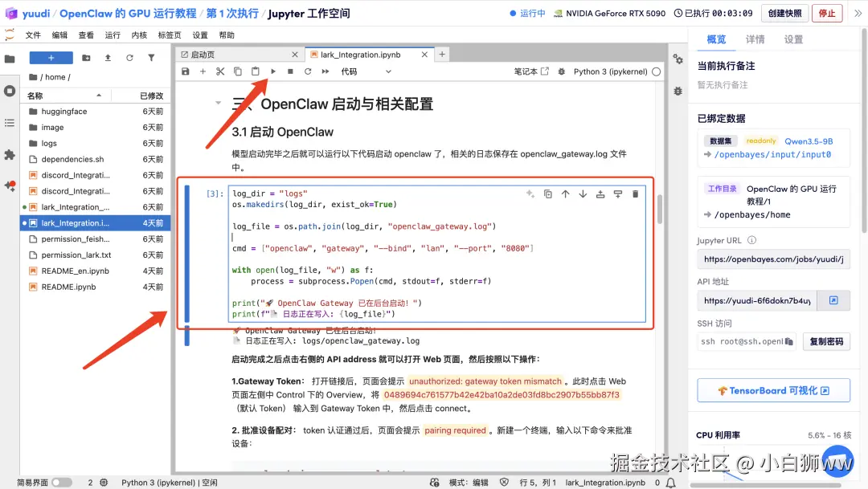Click 创建快照 button

click(x=785, y=14)
